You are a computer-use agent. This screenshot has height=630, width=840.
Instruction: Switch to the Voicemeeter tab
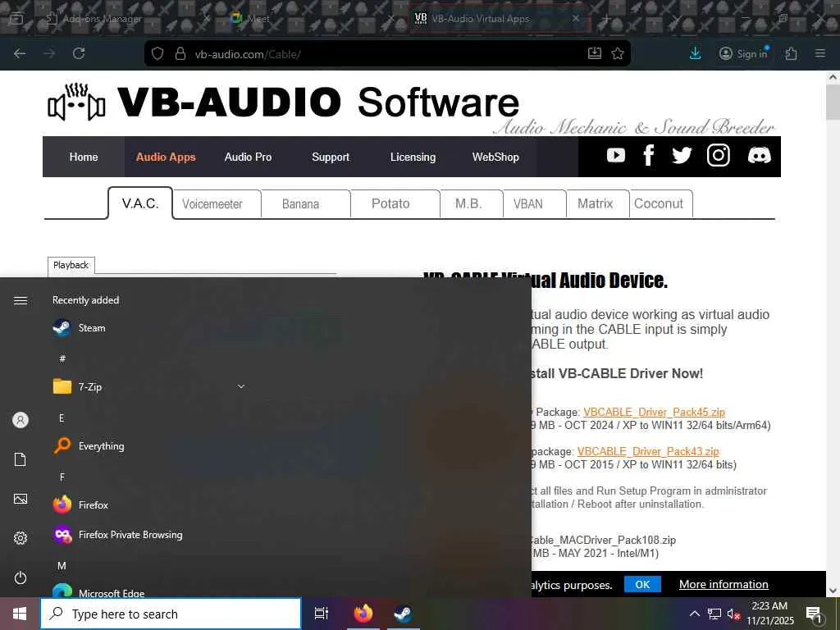[x=217, y=204]
